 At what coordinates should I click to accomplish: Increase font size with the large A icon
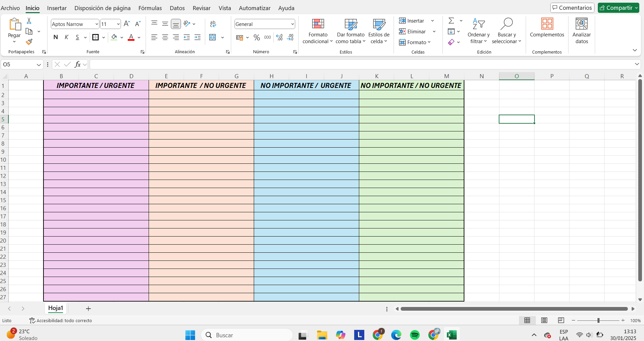point(127,24)
